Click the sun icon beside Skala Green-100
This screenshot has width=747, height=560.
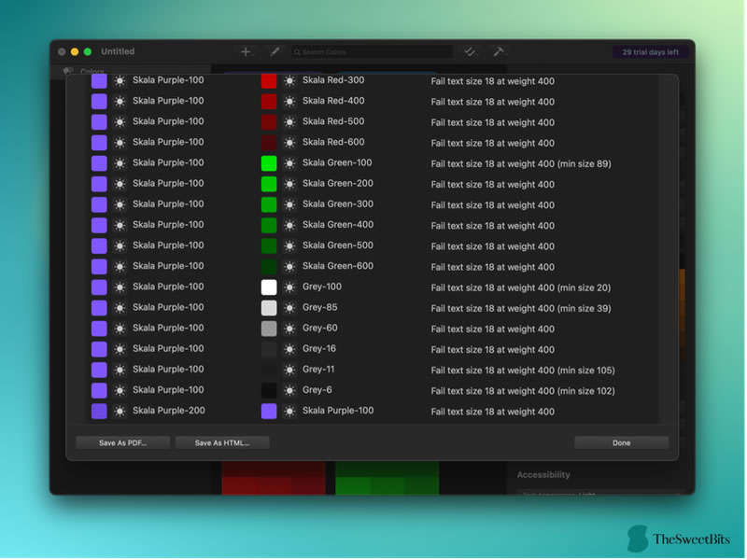(289, 163)
